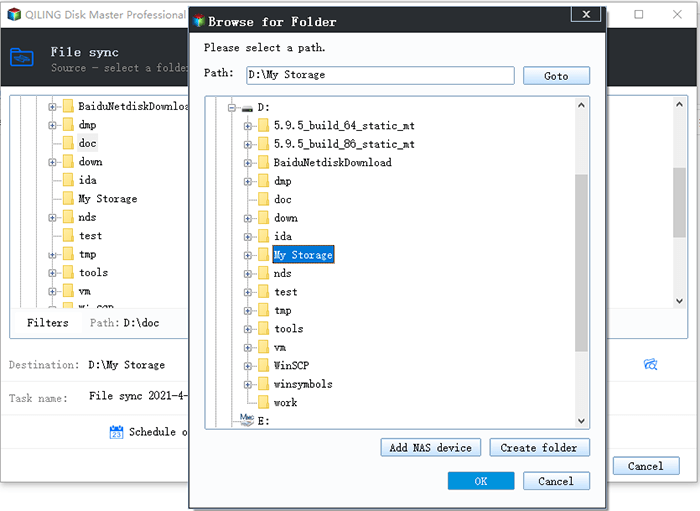Screen dimensions: 700x511
Task: Click the Path input field
Action: (x=379, y=75)
